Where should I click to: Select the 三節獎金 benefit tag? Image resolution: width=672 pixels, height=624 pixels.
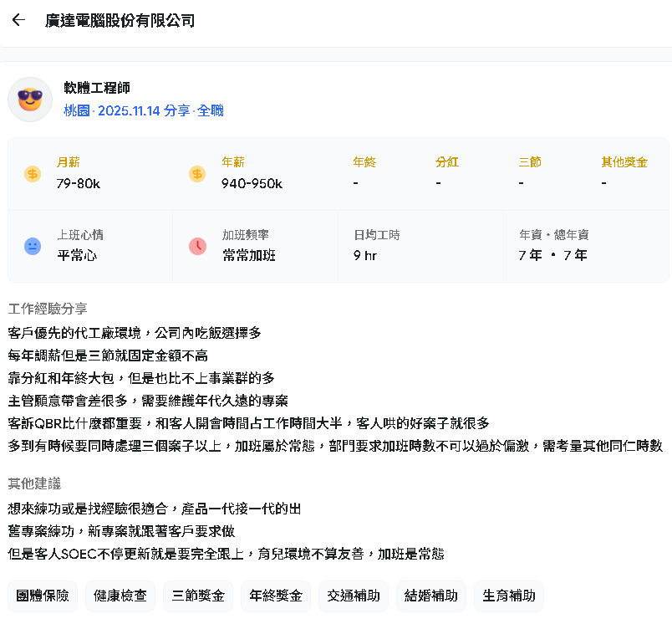pos(198,596)
